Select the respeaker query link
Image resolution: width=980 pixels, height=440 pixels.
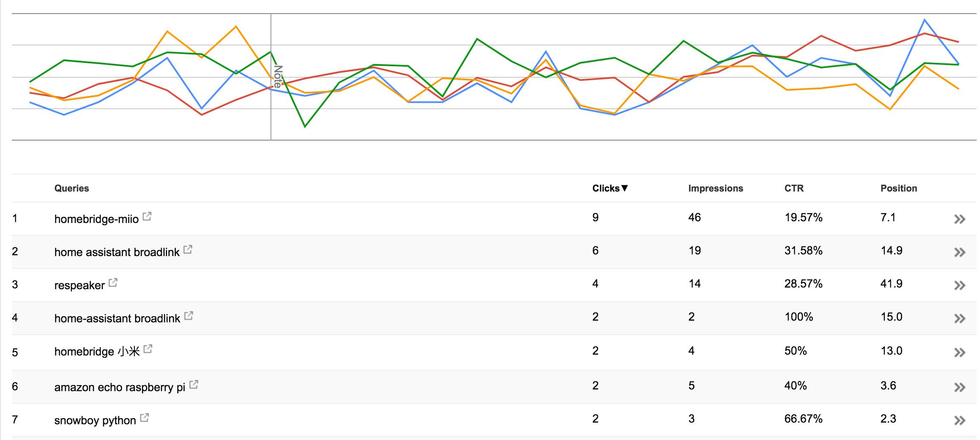(x=79, y=285)
